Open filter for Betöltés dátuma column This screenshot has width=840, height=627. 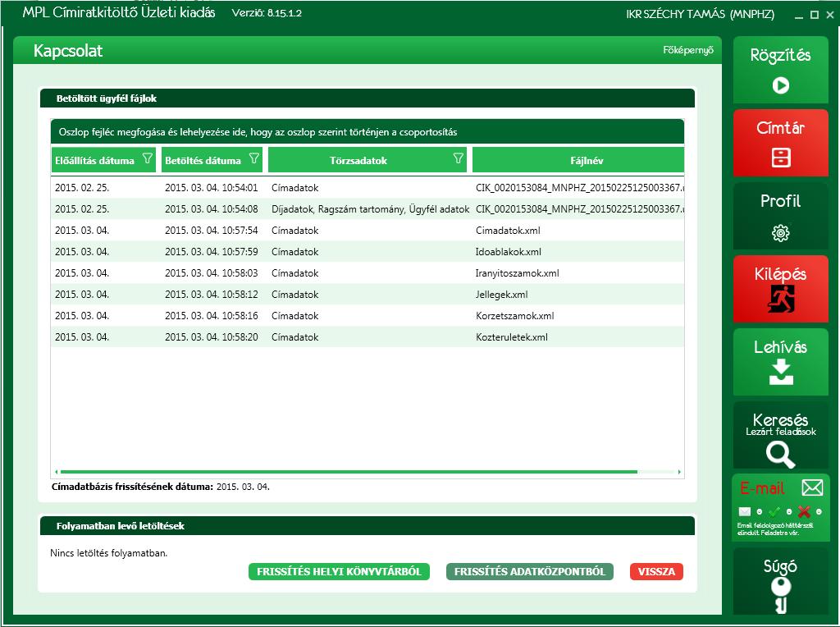[254, 158]
